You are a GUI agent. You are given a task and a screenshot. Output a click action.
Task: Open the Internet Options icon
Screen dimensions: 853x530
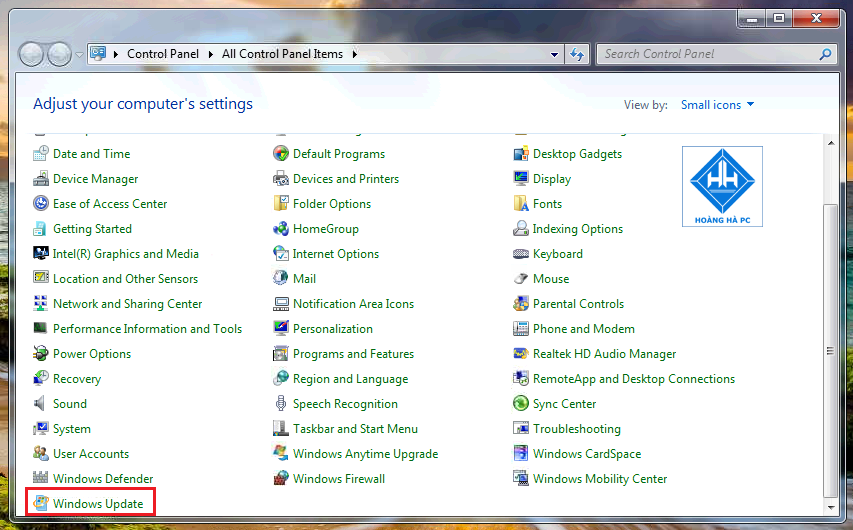point(281,254)
